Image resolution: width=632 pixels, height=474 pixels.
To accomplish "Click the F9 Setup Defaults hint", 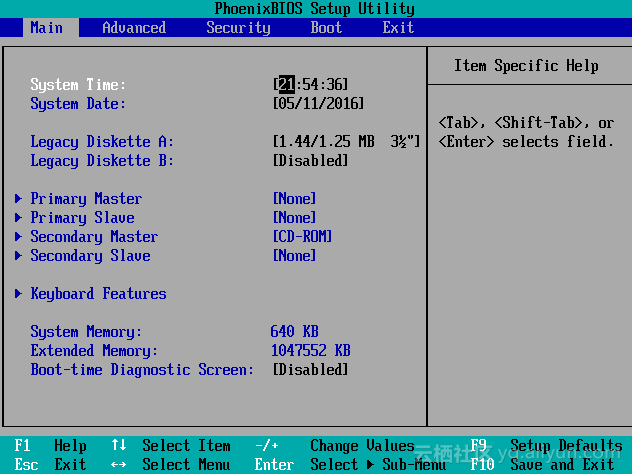I will point(547,446).
